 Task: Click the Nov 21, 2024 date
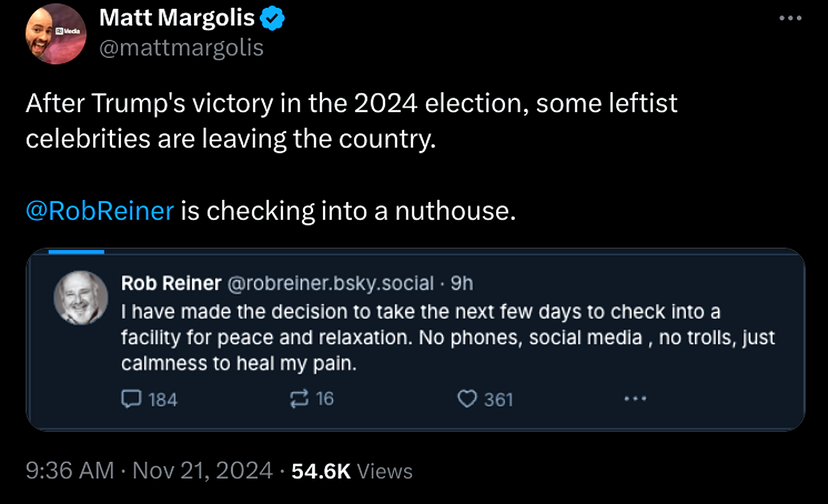pos(203,471)
